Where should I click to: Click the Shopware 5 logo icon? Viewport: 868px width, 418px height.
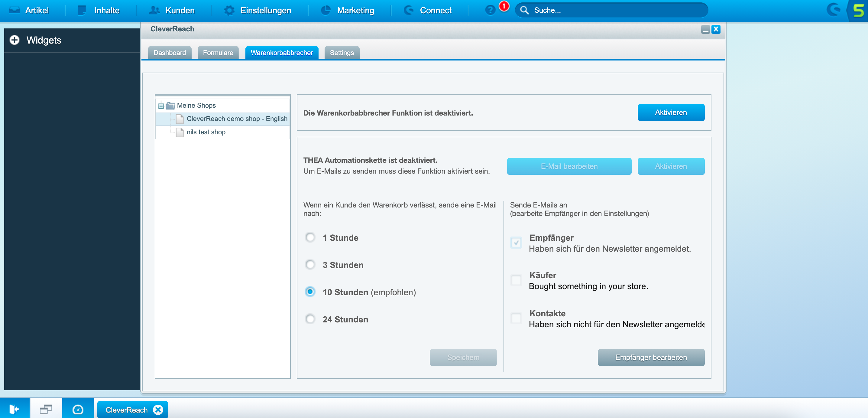click(858, 10)
